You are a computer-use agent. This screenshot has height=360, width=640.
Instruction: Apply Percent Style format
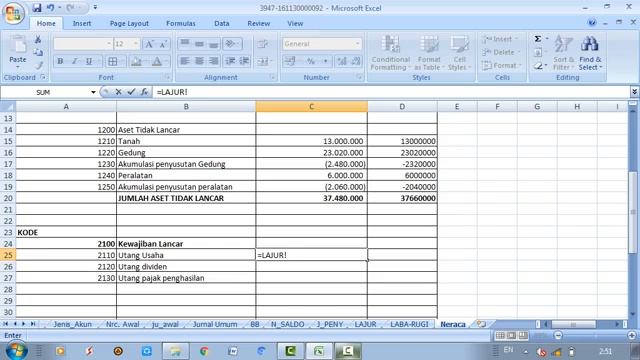pyautogui.click(x=311, y=61)
